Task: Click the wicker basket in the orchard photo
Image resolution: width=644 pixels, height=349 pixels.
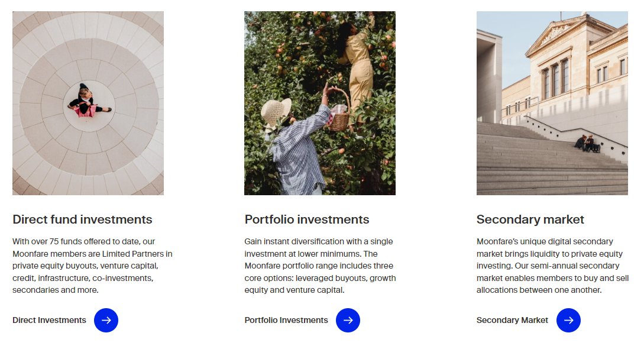Action: (x=339, y=115)
